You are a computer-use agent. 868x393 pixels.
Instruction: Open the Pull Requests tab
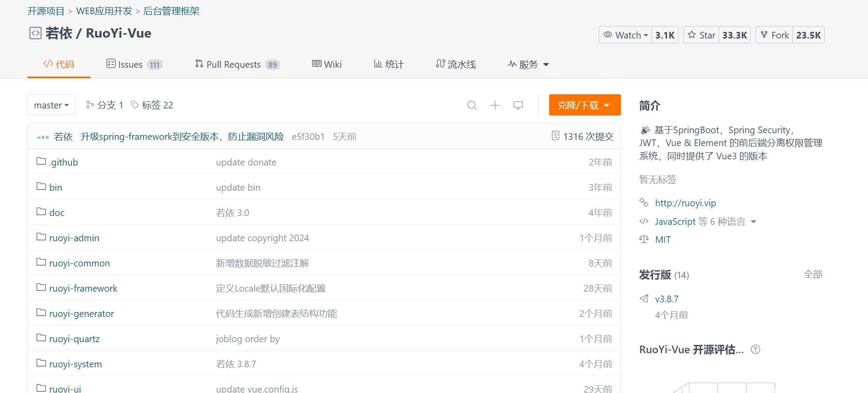point(237,65)
